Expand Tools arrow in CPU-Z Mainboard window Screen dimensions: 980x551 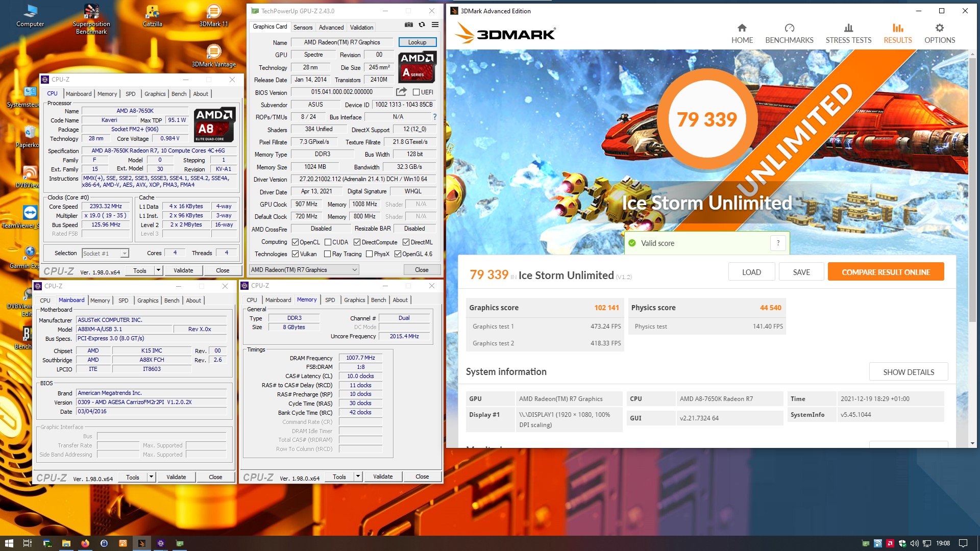click(x=151, y=477)
